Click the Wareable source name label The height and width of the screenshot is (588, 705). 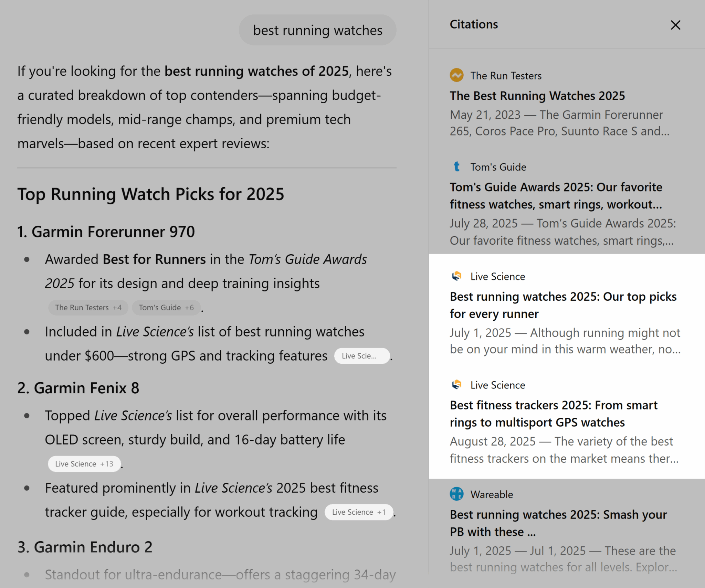click(x=492, y=494)
